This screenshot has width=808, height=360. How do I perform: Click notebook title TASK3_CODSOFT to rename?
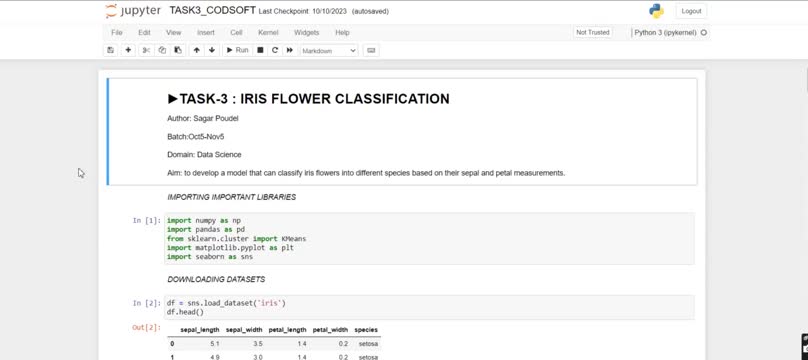212,11
